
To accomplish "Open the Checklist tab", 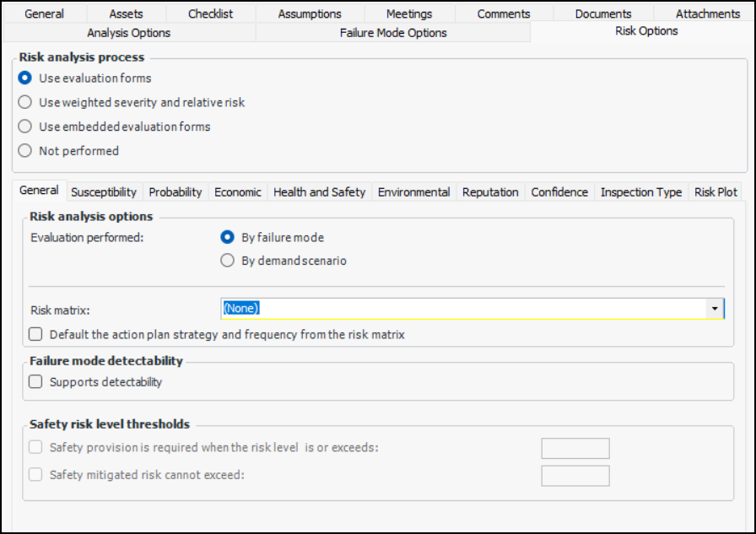I will pyautogui.click(x=211, y=13).
